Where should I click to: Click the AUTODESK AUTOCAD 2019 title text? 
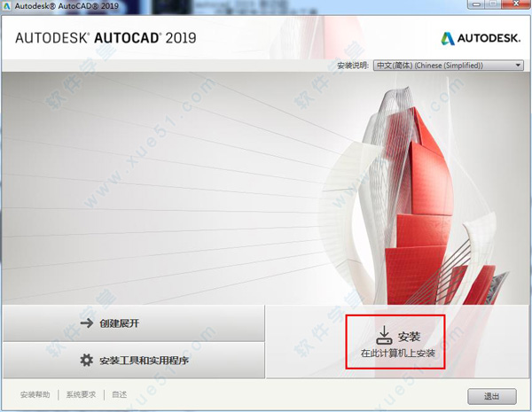tap(106, 38)
